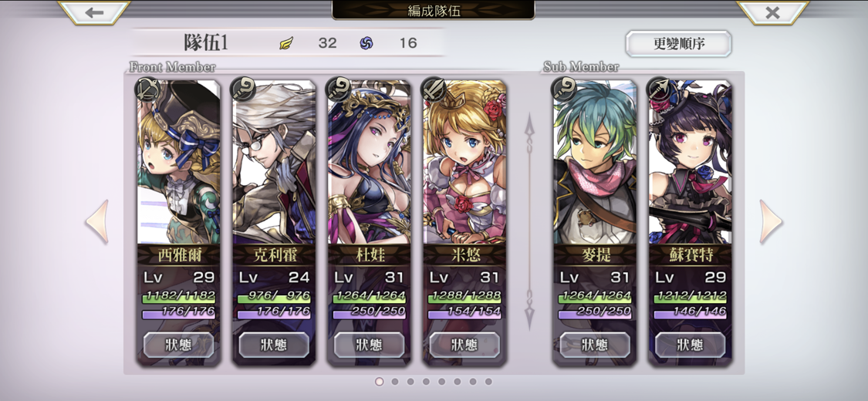
Task: Click the vertical arrow divider between member groups
Action: coord(529,222)
